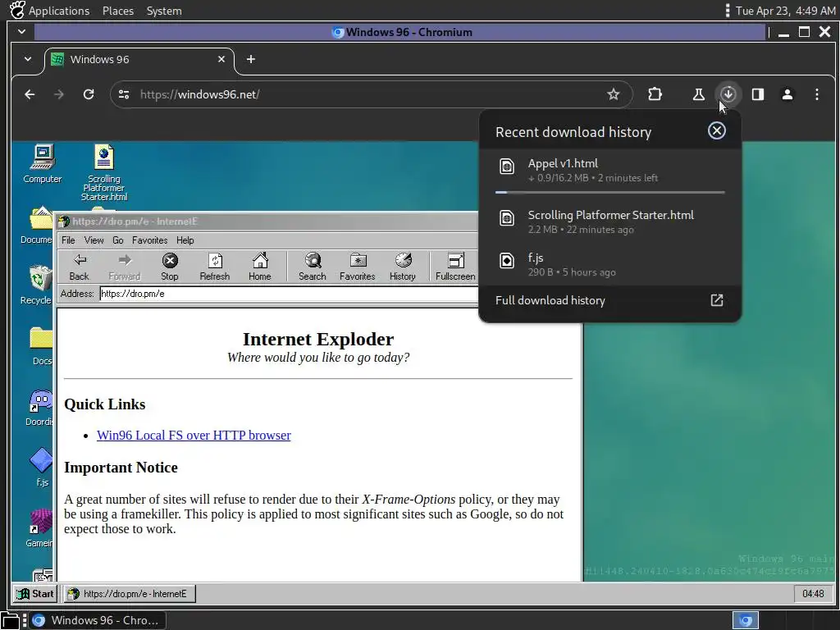Bookmark this page with the star icon

point(614,94)
